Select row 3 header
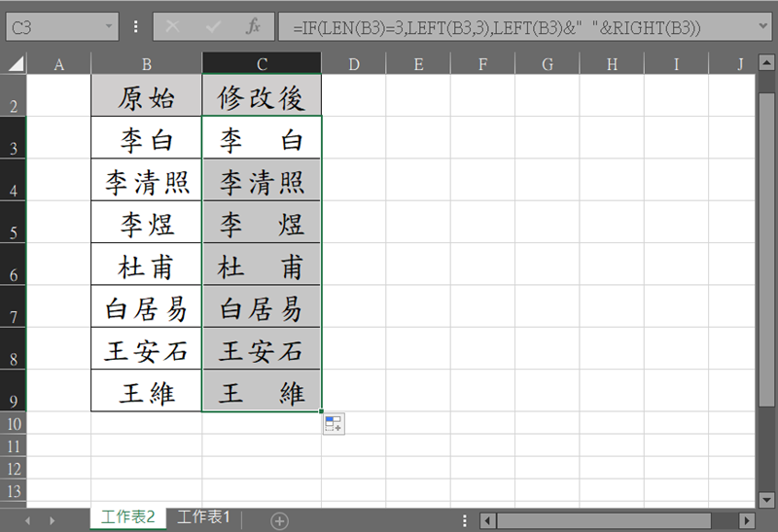This screenshot has height=532, width=778. click(14, 137)
